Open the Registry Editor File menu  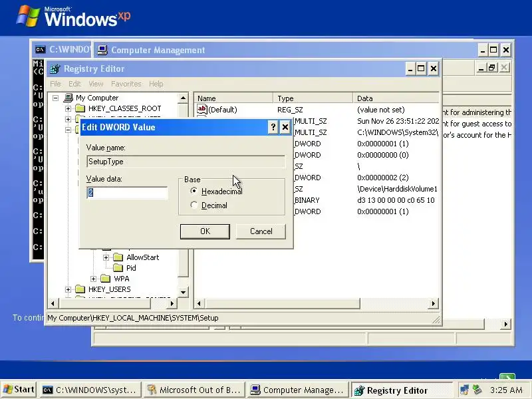[x=55, y=84]
